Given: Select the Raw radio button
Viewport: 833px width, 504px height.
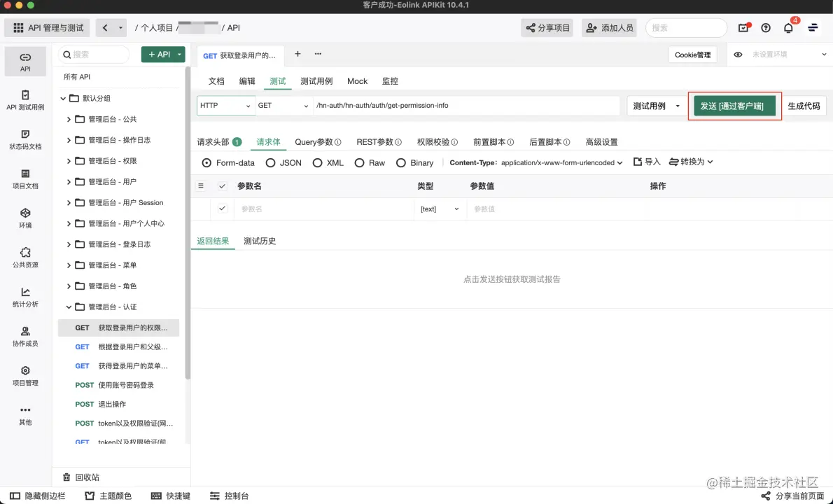Looking at the screenshot, I should pos(359,163).
